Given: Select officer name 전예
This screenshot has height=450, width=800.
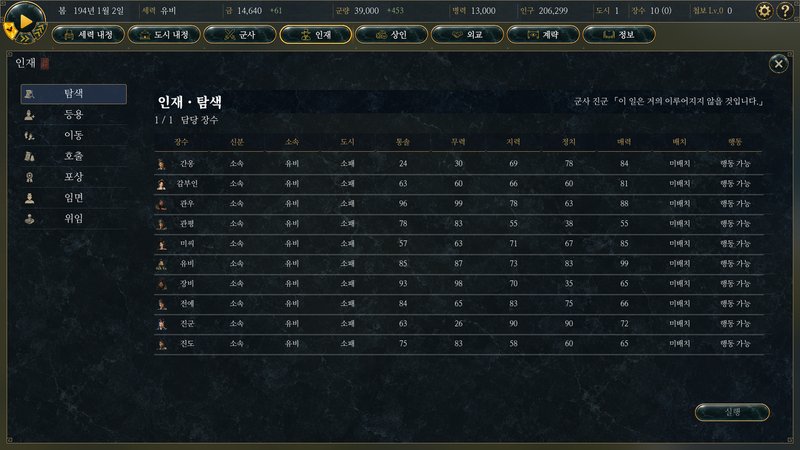Looking at the screenshot, I should 187,304.
